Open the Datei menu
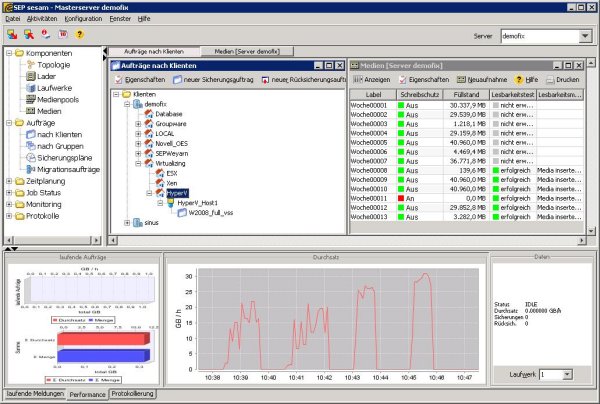The image size is (600, 404). point(13,18)
